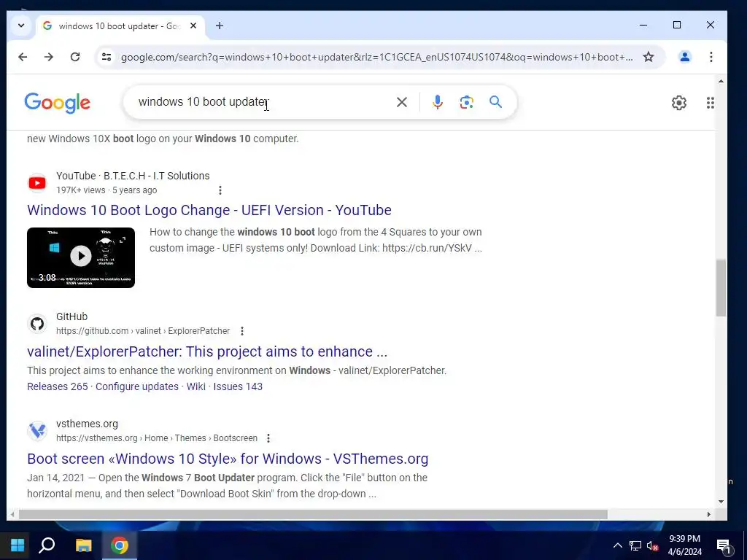The height and width of the screenshot is (560, 747).
Task: Open the YouTube result favicon
Action: tap(37, 183)
